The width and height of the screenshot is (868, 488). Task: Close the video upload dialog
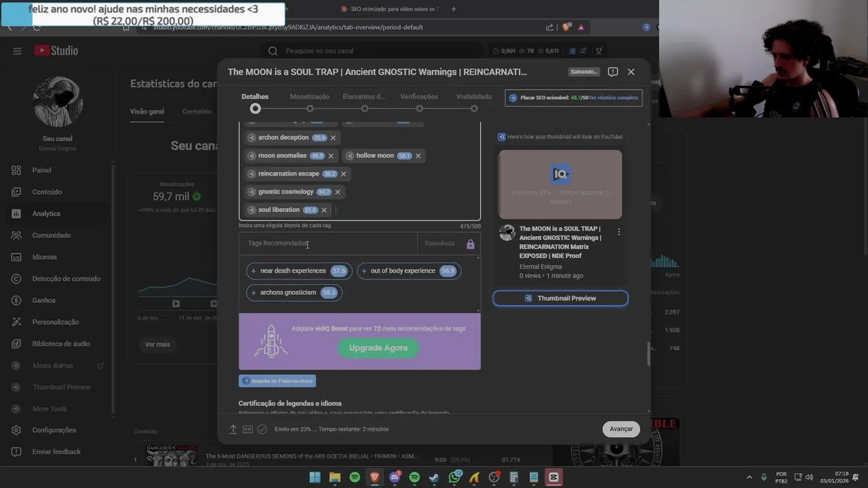click(x=631, y=72)
